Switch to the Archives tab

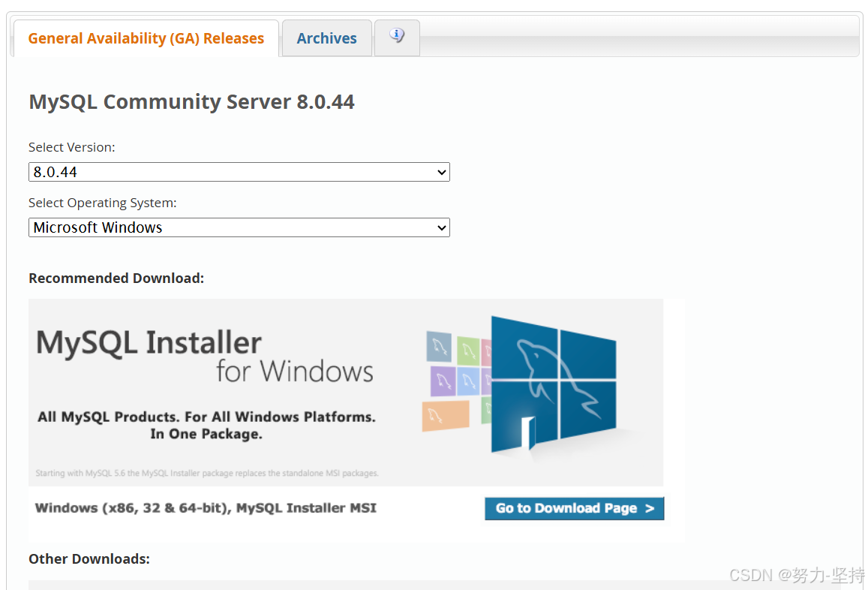coord(326,38)
